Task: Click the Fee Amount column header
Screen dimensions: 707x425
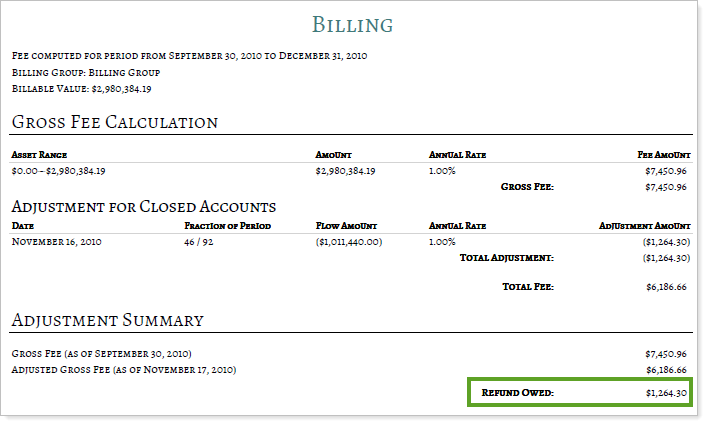Action: coord(663,156)
